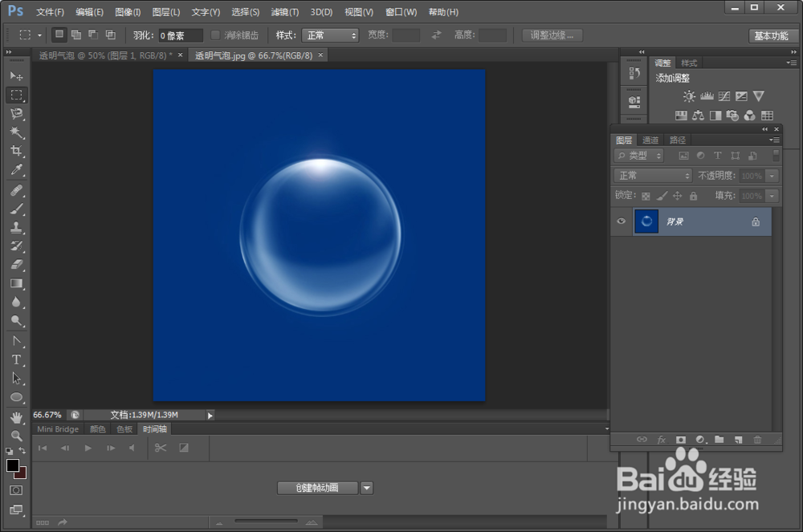Toggle Quick Mask mode
The height and width of the screenshot is (532, 803).
16,490
